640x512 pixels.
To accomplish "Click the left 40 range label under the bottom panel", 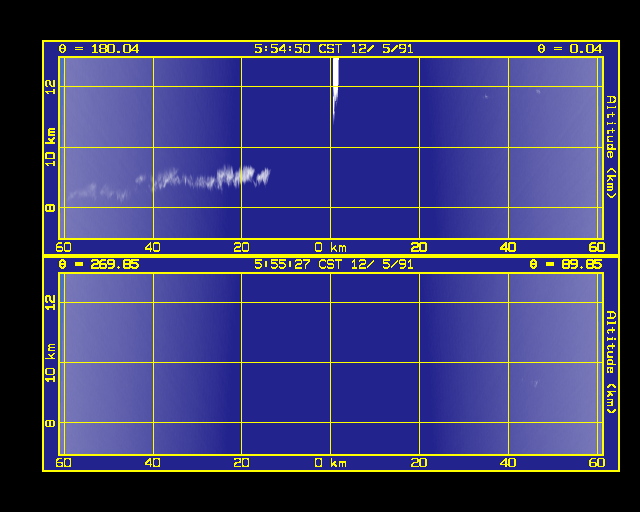I will [x=153, y=463].
